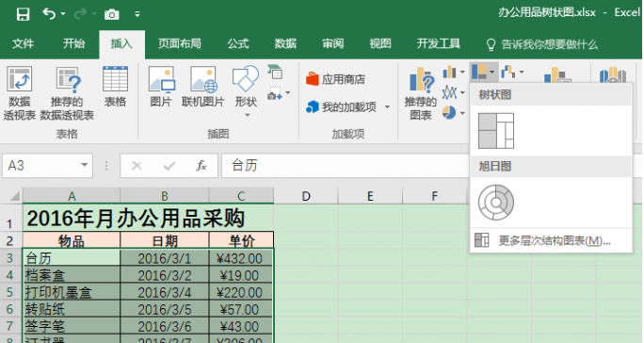Click the 单价 header cell
The width and height of the screenshot is (644, 343).
click(x=241, y=240)
